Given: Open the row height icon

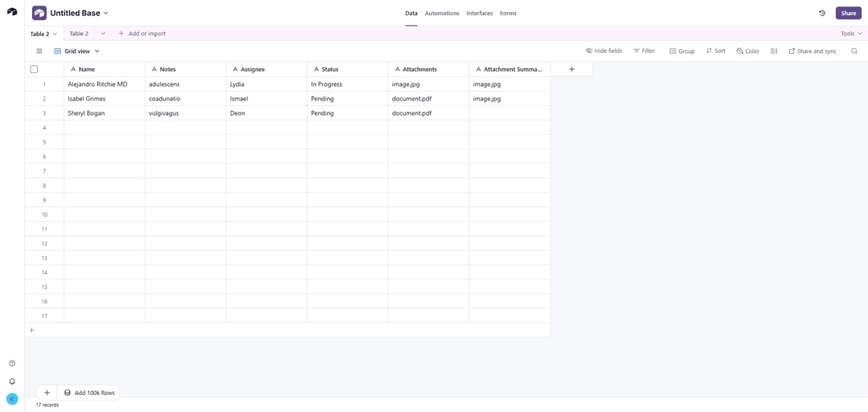Looking at the screenshot, I should point(774,51).
